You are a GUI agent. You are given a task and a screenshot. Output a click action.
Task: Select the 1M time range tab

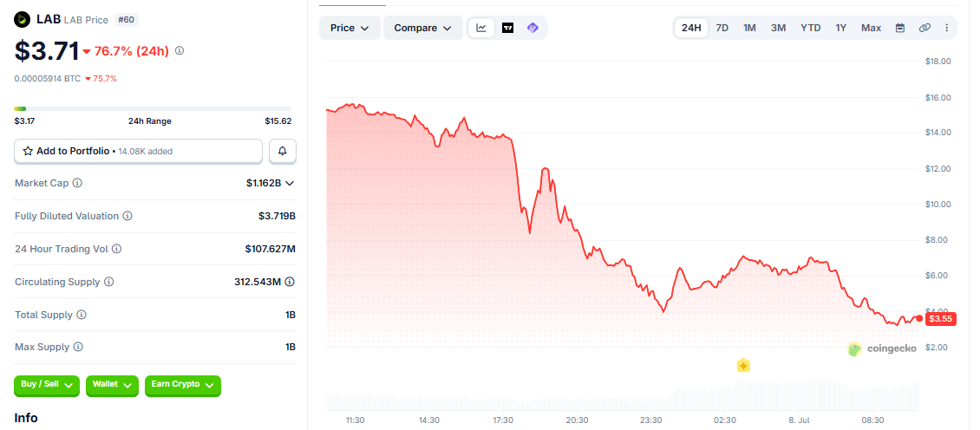pyautogui.click(x=749, y=28)
